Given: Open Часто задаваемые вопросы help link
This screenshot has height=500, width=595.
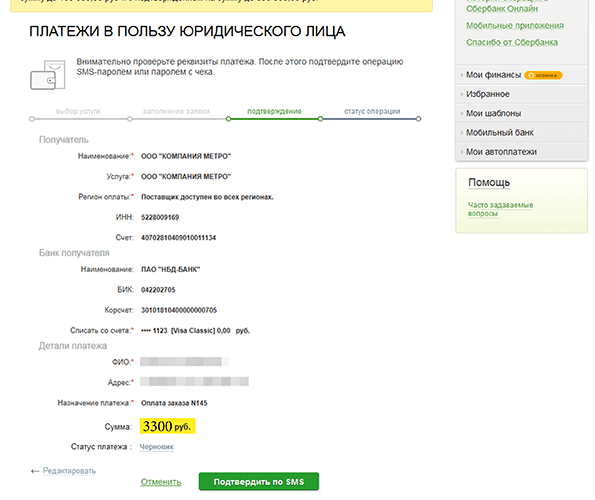Looking at the screenshot, I should click(500, 209).
